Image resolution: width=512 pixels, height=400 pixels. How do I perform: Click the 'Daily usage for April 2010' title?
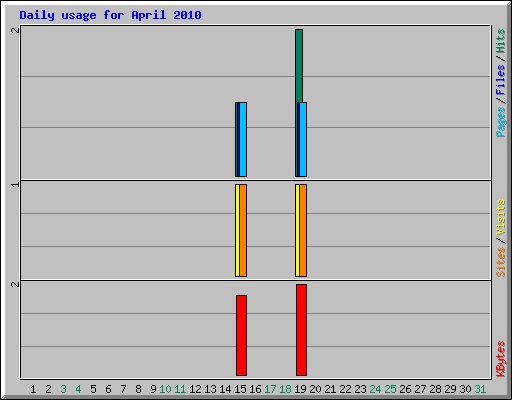(110, 15)
